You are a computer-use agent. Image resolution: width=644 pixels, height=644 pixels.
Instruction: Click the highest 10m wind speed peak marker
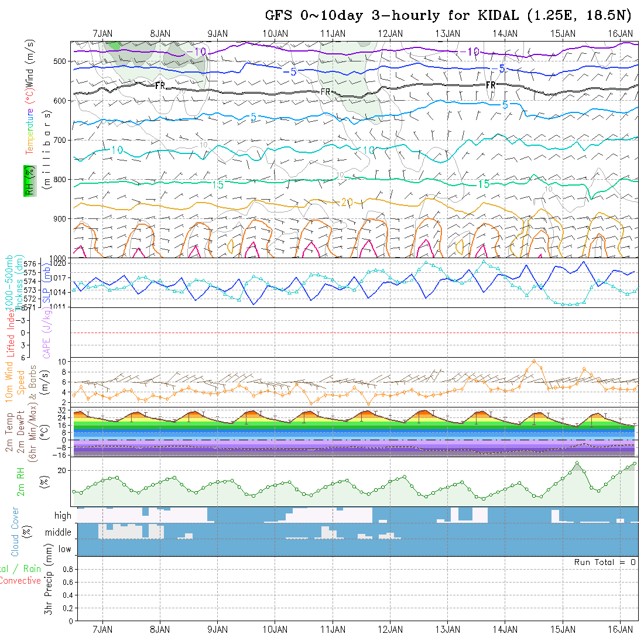click(533, 362)
